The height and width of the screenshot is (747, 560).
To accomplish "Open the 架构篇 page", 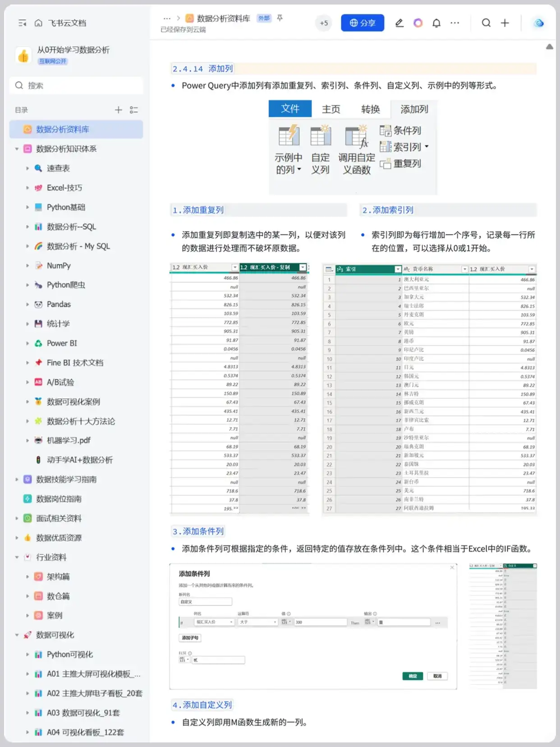I will 58,576.
